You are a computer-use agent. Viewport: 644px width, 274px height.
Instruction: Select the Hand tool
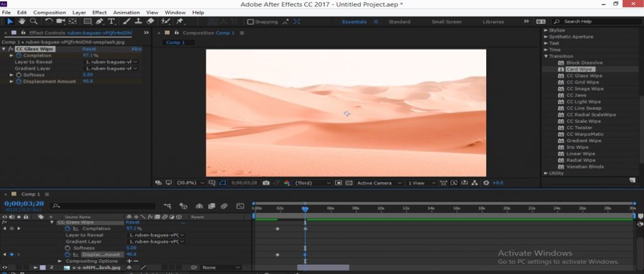(x=22, y=21)
